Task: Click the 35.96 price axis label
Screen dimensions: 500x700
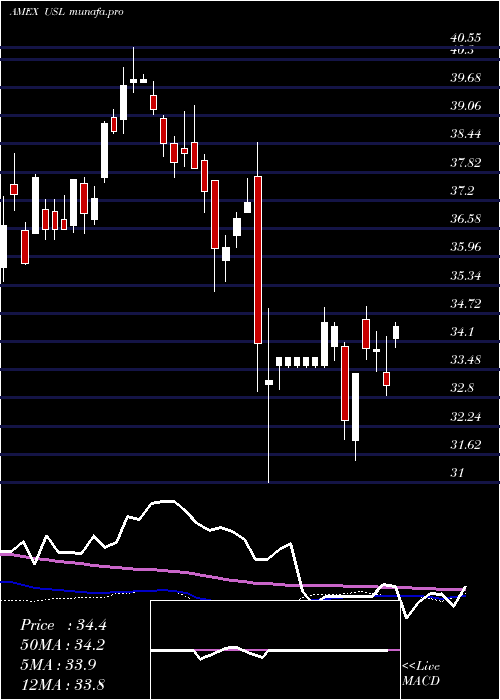Action: coord(466,247)
